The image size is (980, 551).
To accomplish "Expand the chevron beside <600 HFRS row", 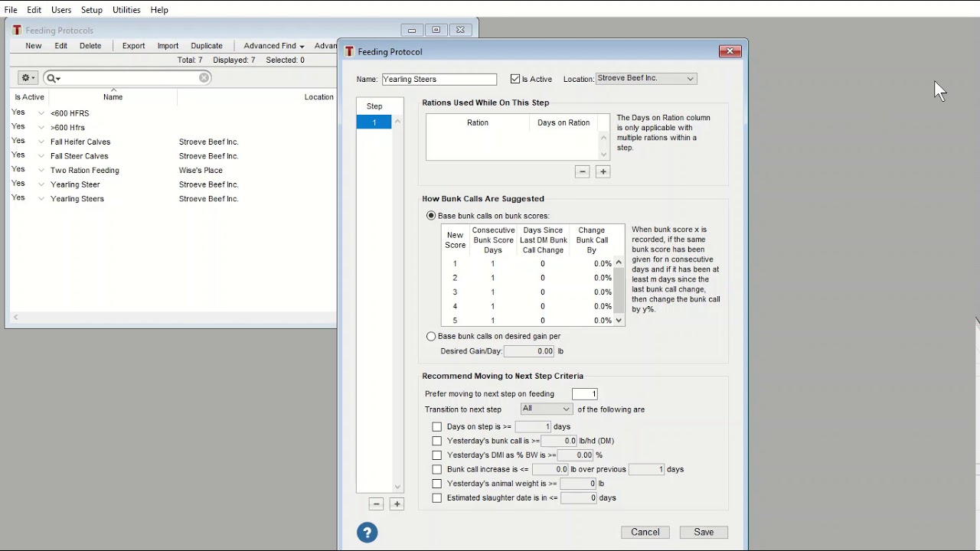I will pyautogui.click(x=41, y=113).
